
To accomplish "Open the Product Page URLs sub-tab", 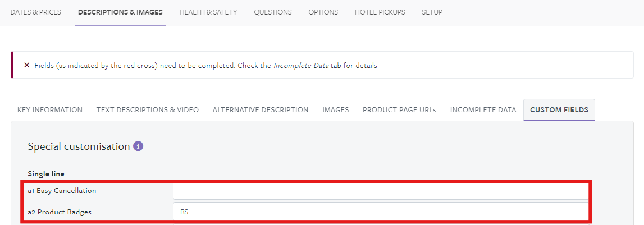I will 399,110.
